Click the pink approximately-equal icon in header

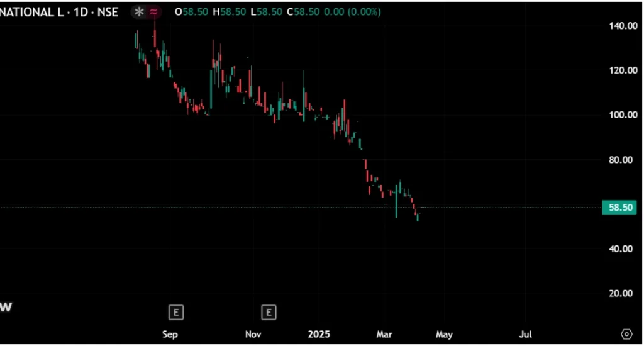pos(153,12)
